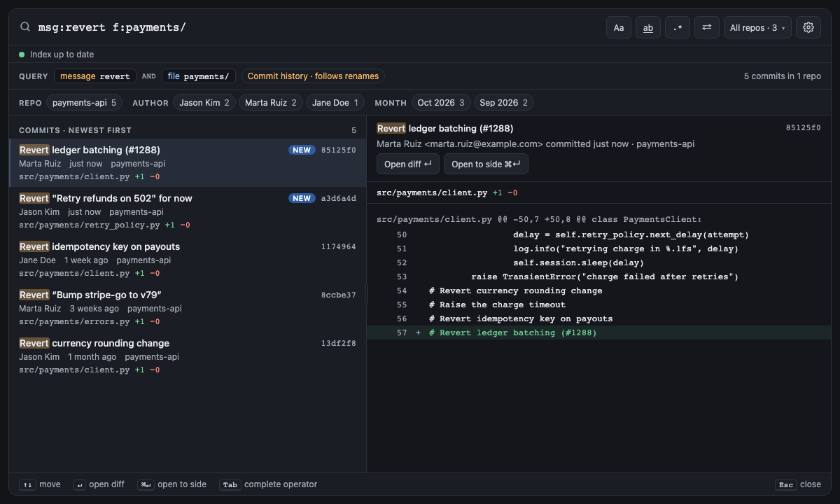
Task: Filter by month Sep 2026
Action: click(x=504, y=102)
